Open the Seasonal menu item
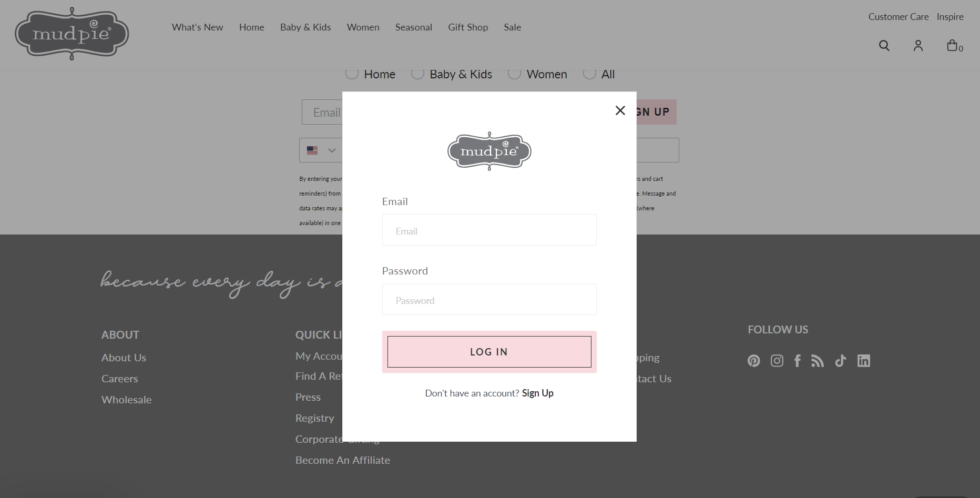The image size is (980, 498). pos(413,27)
